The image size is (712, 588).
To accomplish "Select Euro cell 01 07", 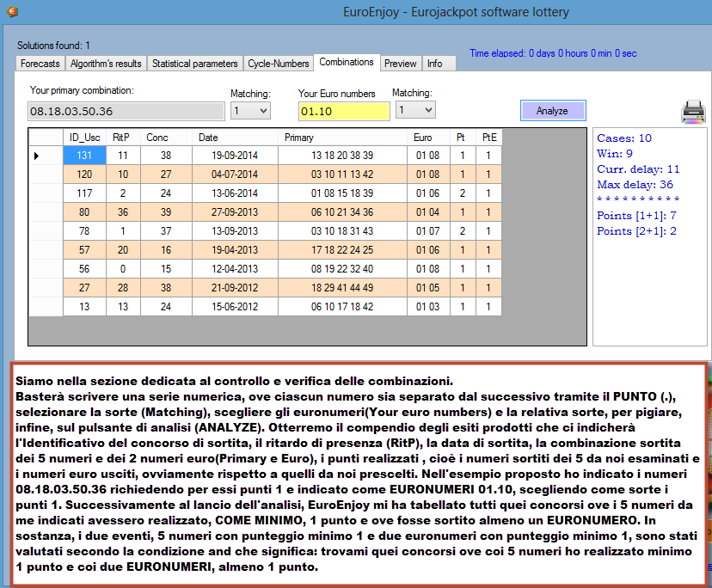I will (x=428, y=231).
